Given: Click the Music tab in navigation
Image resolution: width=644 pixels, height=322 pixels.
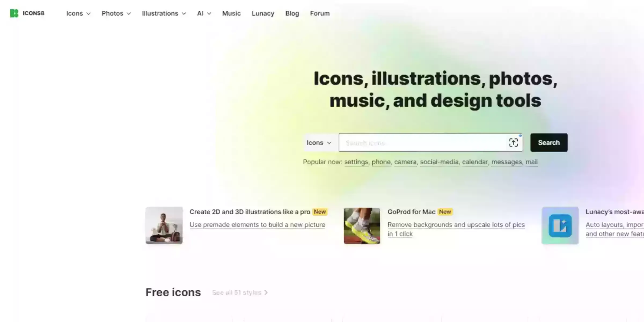Looking at the screenshot, I should point(231,13).
